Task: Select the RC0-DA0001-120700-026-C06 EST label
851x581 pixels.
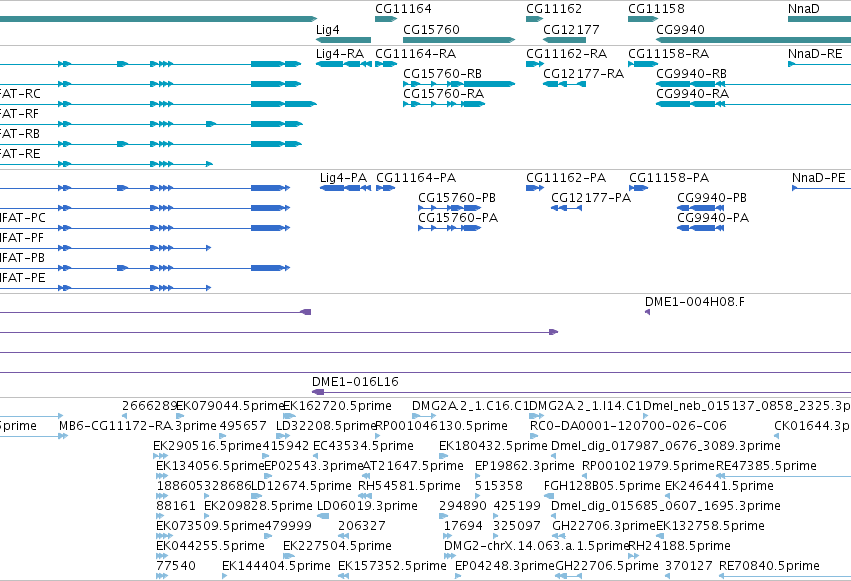Action: pos(628,426)
